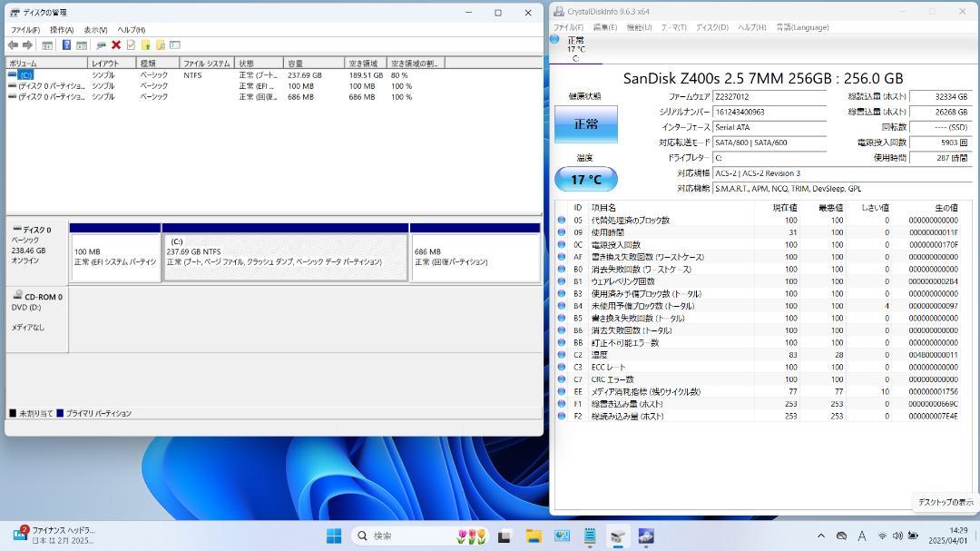Screen dimensions: 980x551
Task: Expand the hidden tray icons chevron
Action: pos(821,536)
